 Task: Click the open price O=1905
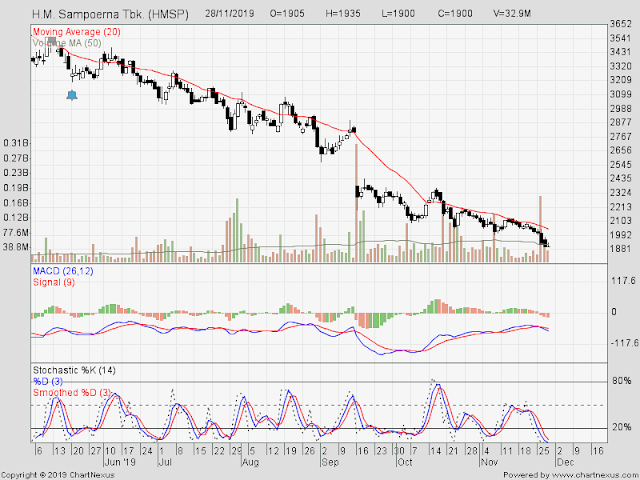pos(287,13)
